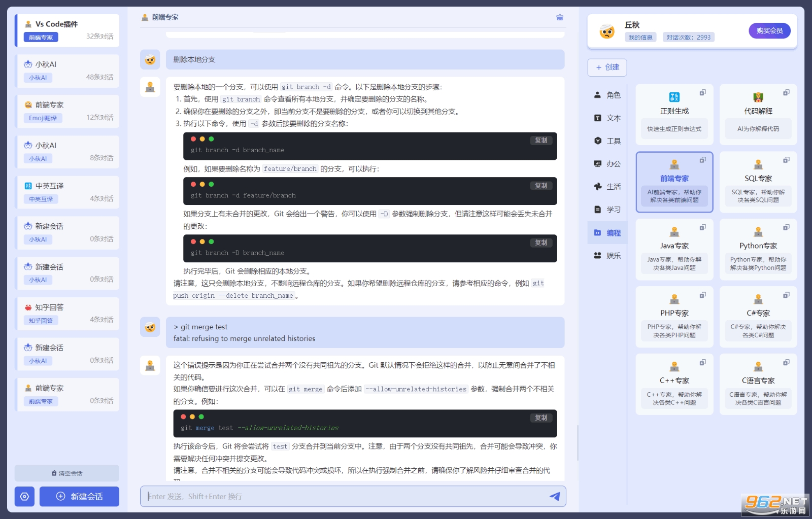Start a 新建会话 with the blue button
The image size is (812, 519).
coord(79,496)
